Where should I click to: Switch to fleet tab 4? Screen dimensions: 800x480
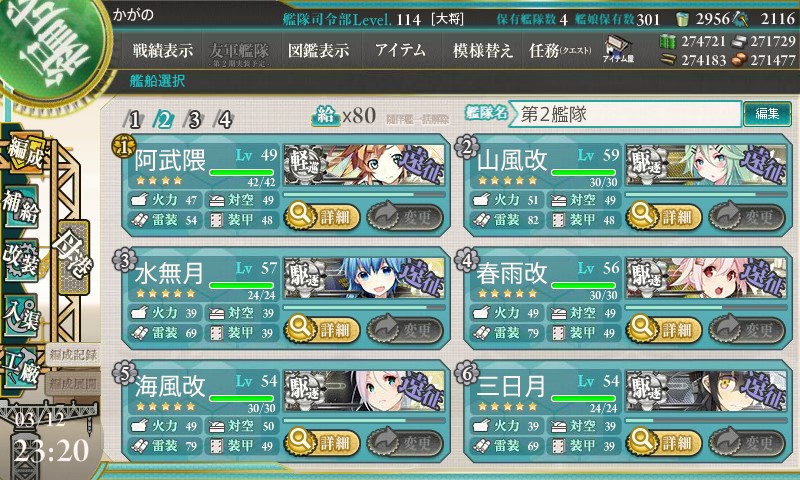(224, 120)
